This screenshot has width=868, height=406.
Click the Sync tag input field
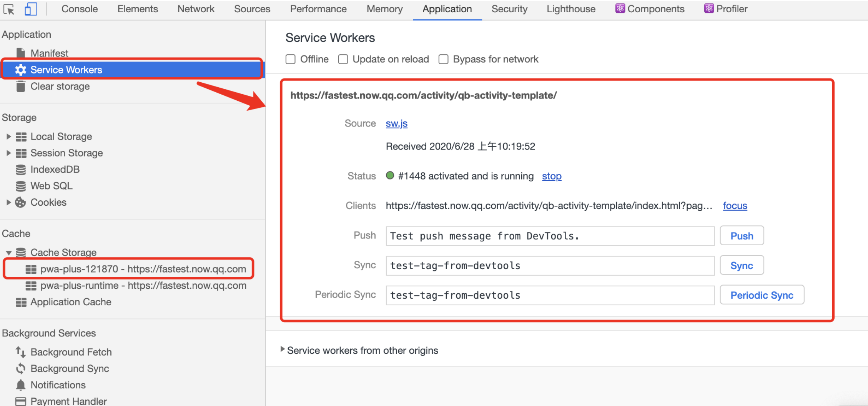[x=550, y=265]
